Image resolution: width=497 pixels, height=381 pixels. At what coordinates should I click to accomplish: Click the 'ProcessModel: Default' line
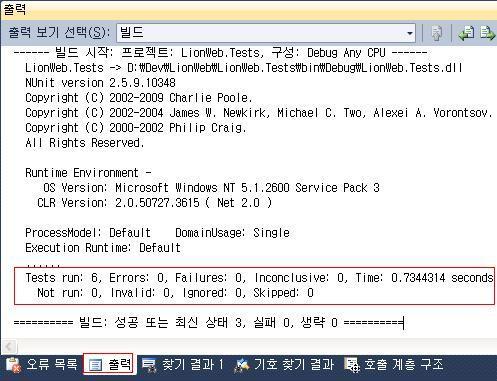[157, 233]
